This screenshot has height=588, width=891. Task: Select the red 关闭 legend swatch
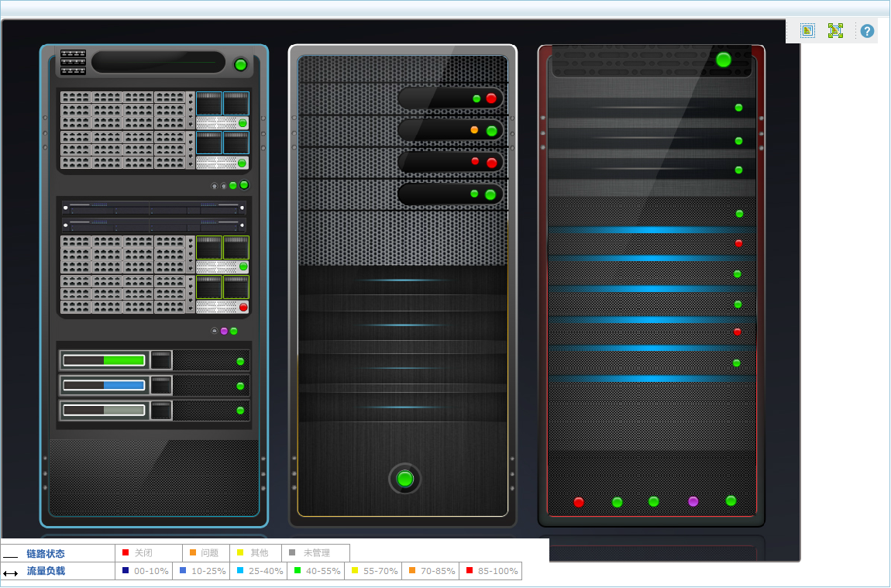126,552
